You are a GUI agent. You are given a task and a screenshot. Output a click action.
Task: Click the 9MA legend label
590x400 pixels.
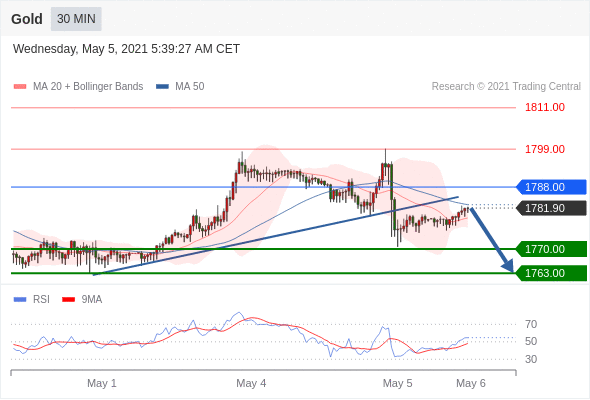(x=92, y=300)
